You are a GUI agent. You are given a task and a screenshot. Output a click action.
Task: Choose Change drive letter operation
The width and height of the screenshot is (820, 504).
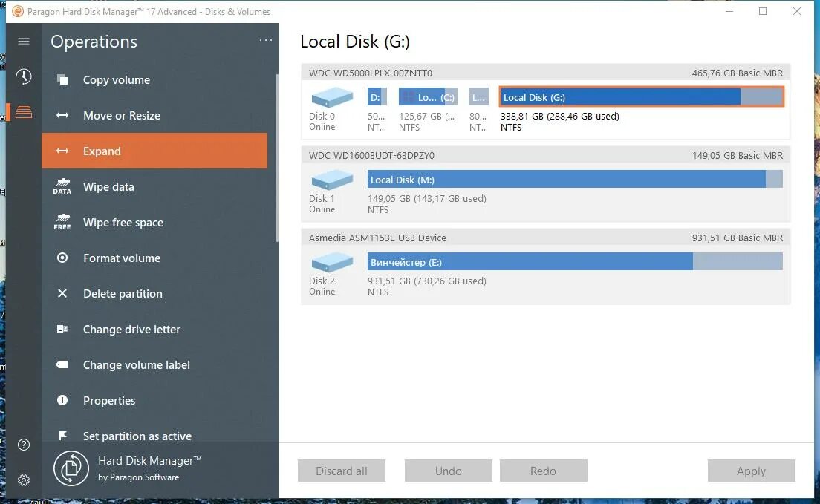pos(154,329)
